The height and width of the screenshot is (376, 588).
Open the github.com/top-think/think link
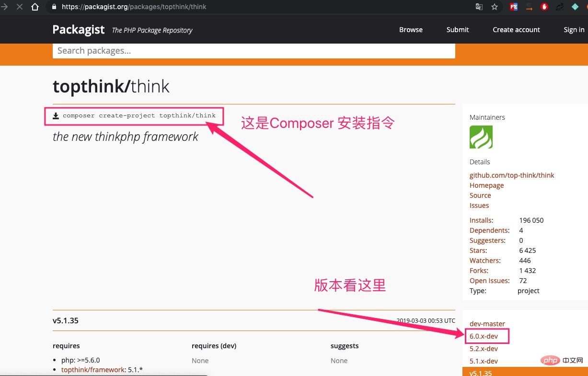[x=511, y=175]
